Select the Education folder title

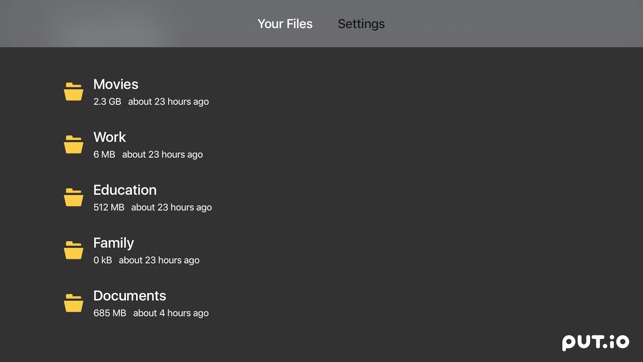pyautogui.click(x=125, y=190)
